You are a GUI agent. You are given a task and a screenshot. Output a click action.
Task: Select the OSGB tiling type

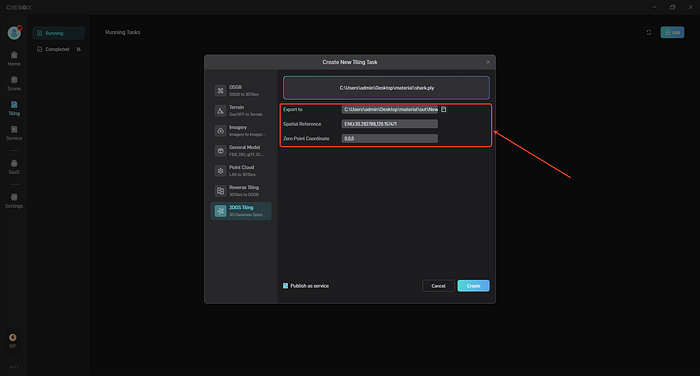click(x=241, y=91)
